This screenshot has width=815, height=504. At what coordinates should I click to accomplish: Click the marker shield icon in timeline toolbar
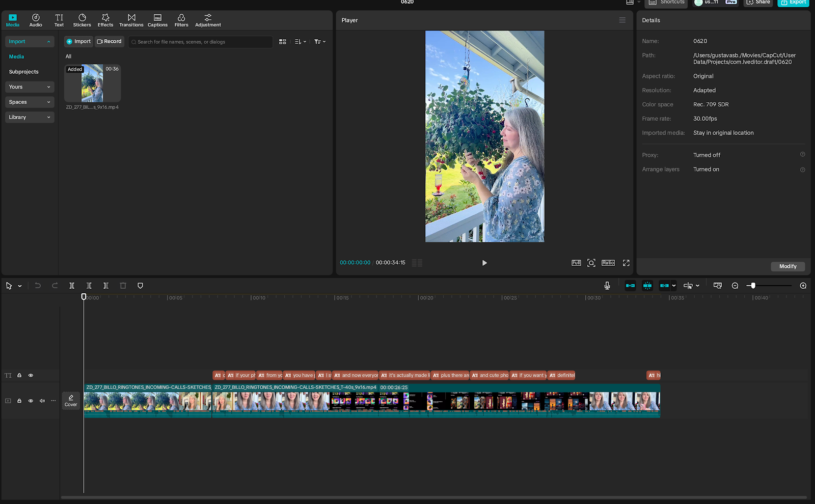pyautogui.click(x=140, y=286)
